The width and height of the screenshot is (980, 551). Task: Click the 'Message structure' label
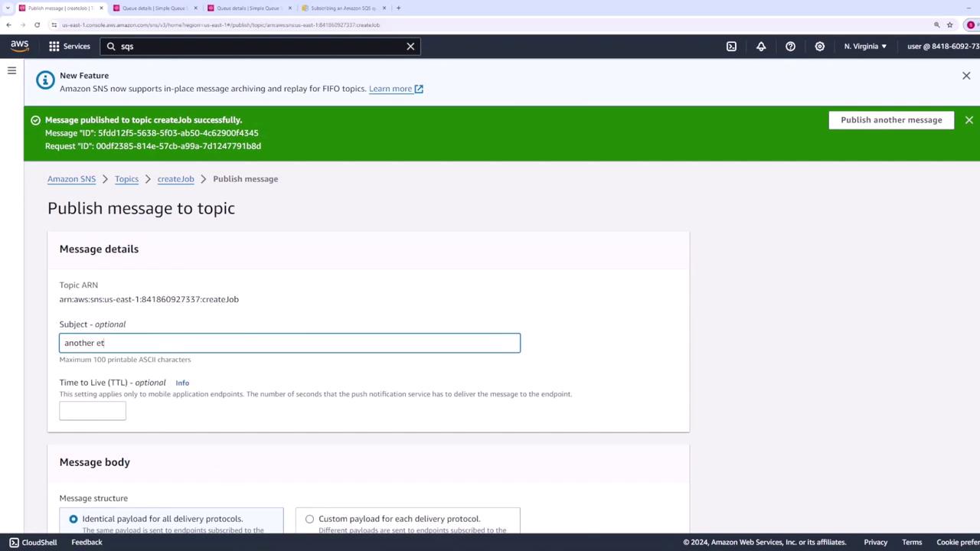[x=93, y=498]
